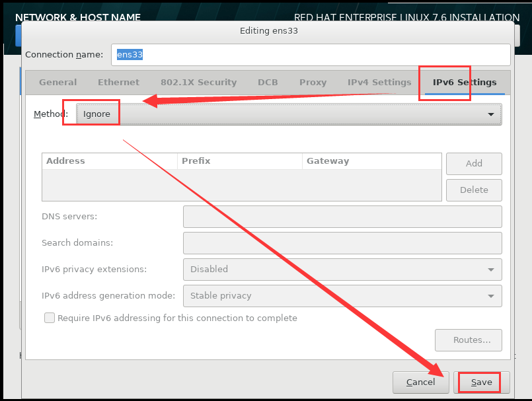Switch to the Proxy tab
Viewport: 532px width, 401px height.
pyautogui.click(x=313, y=82)
